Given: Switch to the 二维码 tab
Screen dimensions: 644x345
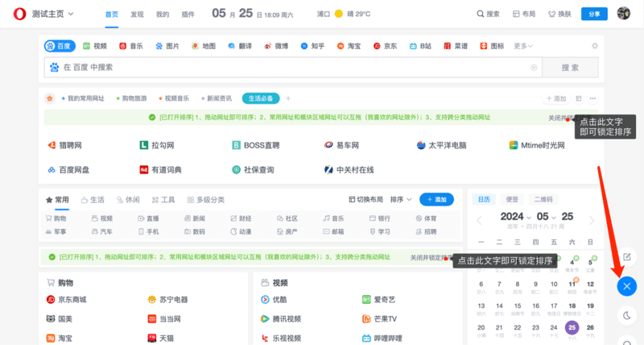Looking at the screenshot, I should (x=544, y=199).
